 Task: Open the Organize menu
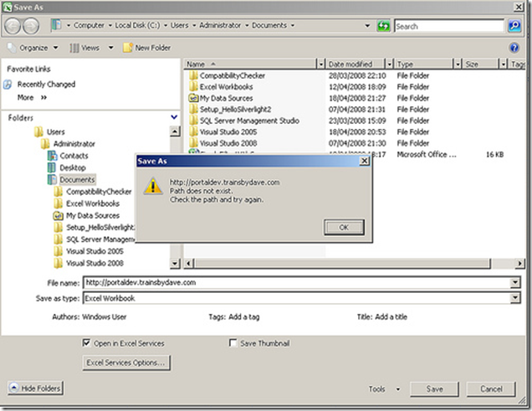pos(33,48)
